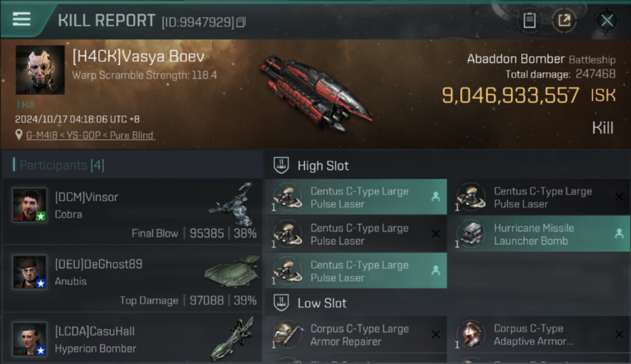Open the hamburger menu icon

click(21, 19)
